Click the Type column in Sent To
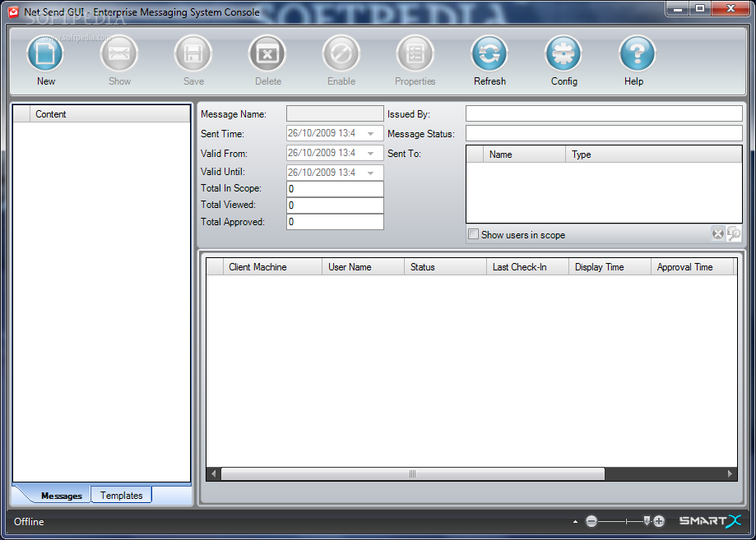Screen dimensions: 756x540 [653, 155]
